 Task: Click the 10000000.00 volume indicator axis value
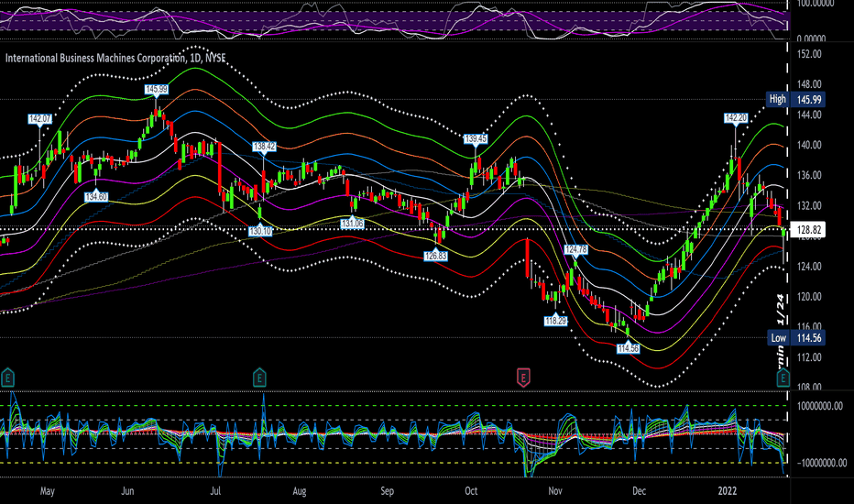[x=820, y=406]
